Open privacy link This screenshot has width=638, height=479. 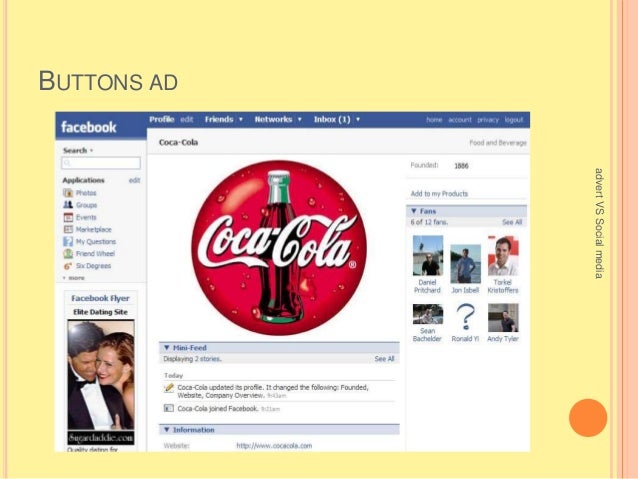pyautogui.click(x=488, y=120)
